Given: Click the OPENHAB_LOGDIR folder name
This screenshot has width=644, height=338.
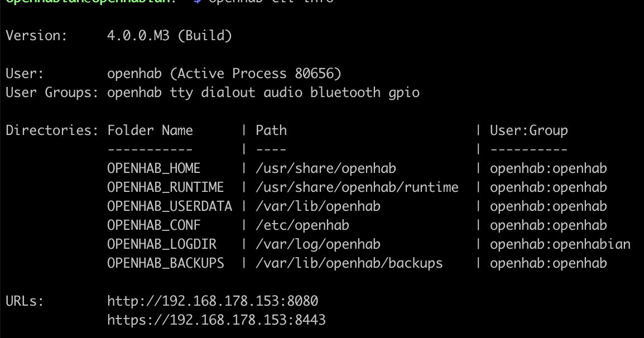Looking at the screenshot, I should click(161, 244).
